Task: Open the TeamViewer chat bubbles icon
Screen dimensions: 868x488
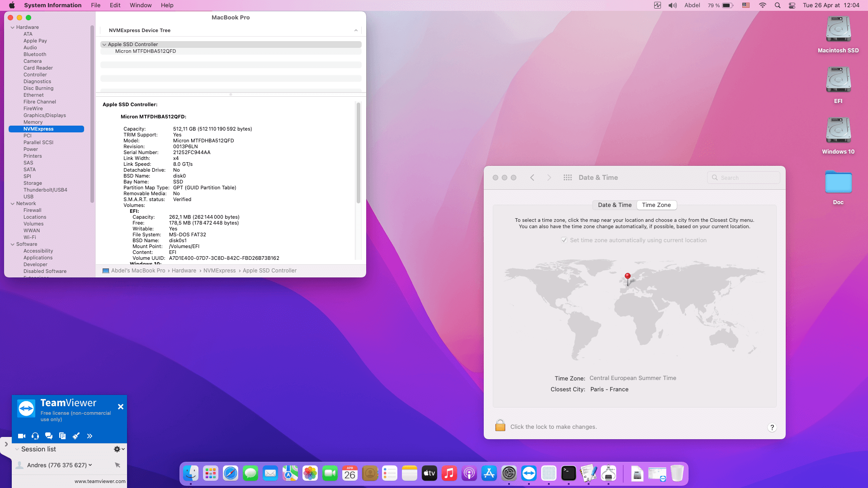Action: coord(49,436)
